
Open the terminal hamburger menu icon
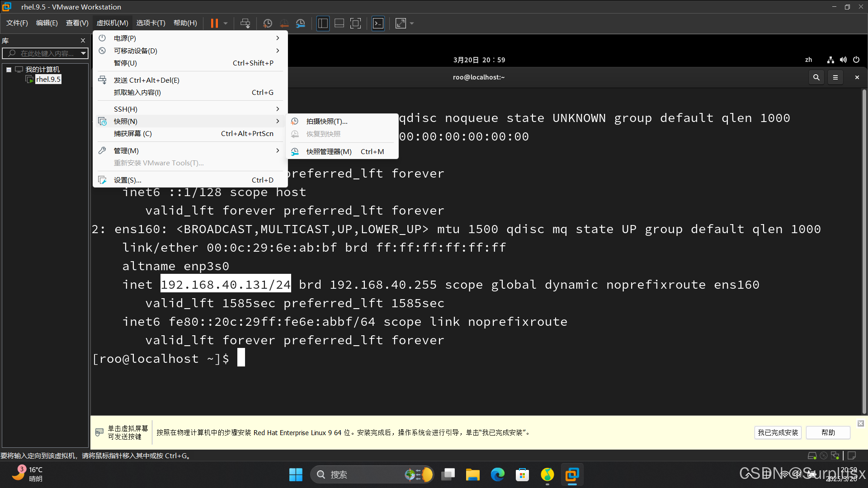click(835, 77)
